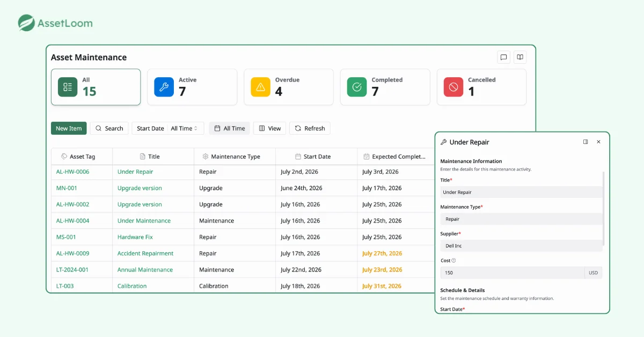Click the red Cancelled prohibited icon
644x337 pixels.
coord(453,87)
